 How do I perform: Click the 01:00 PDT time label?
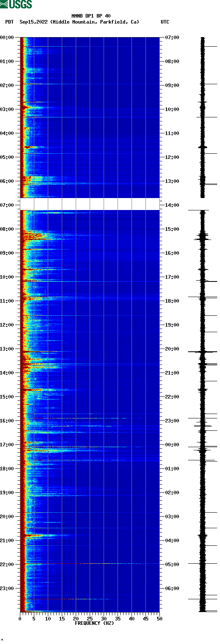pyautogui.click(x=7, y=61)
